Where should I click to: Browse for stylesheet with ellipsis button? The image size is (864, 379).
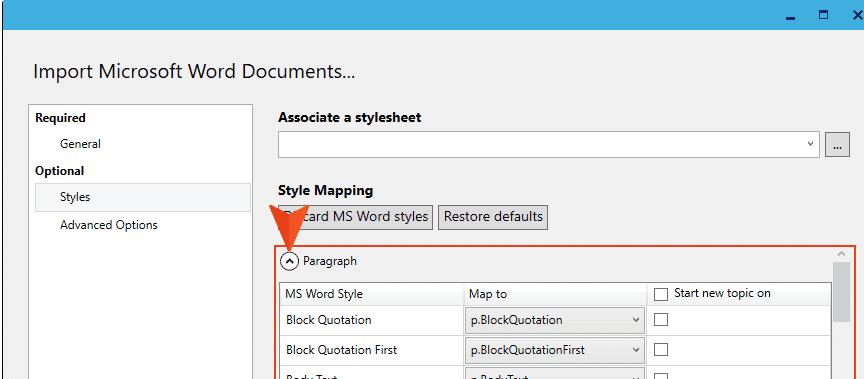(838, 145)
